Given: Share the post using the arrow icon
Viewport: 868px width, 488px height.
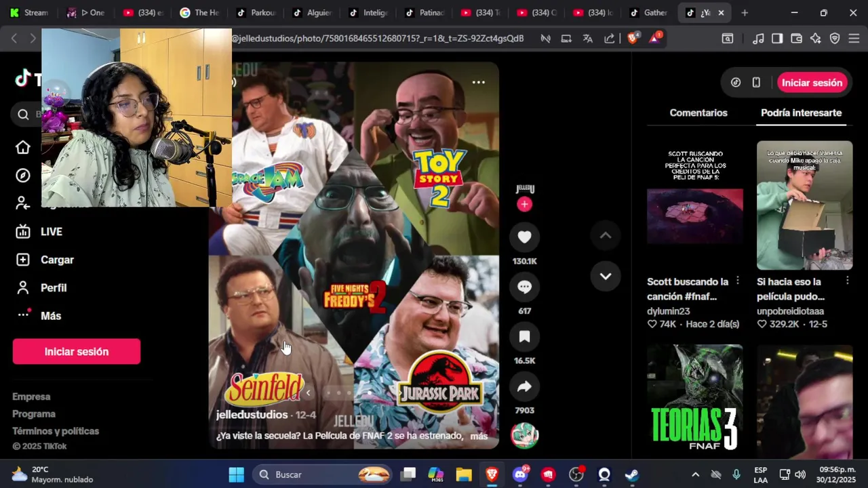Looking at the screenshot, I should click(524, 387).
